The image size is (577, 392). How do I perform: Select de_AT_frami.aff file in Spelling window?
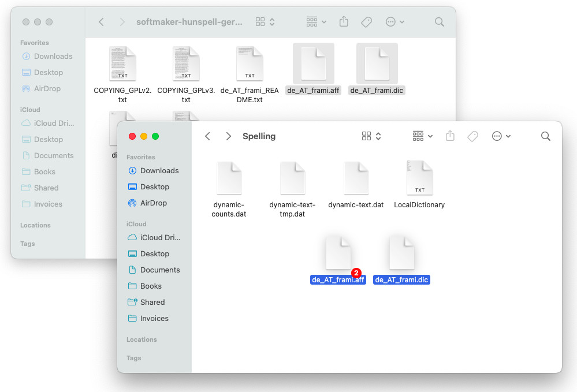(338, 253)
